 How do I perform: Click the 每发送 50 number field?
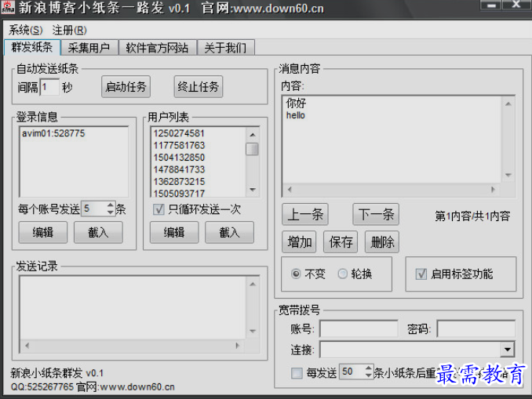352,372
